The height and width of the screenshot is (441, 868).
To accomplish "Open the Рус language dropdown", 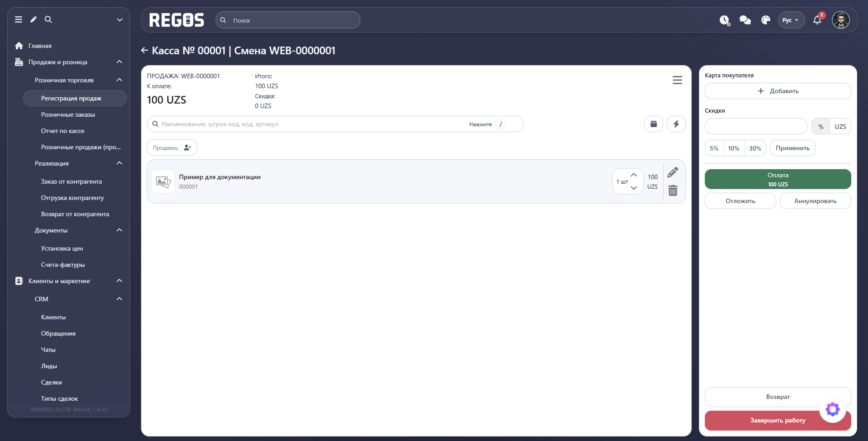I will [791, 20].
